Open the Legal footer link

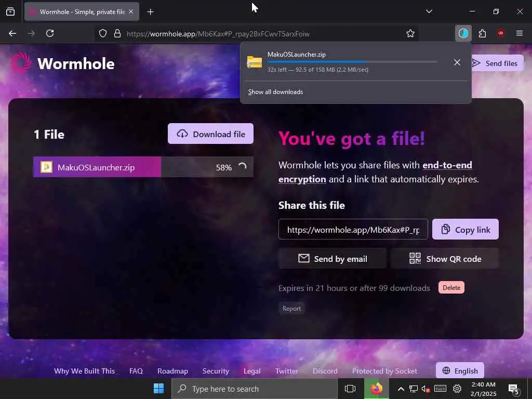click(252, 371)
